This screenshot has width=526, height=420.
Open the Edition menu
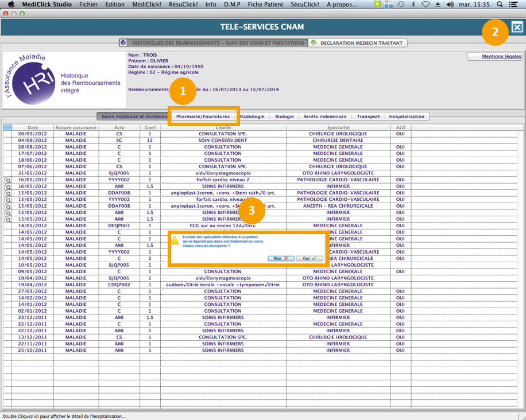[x=115, y=5]
